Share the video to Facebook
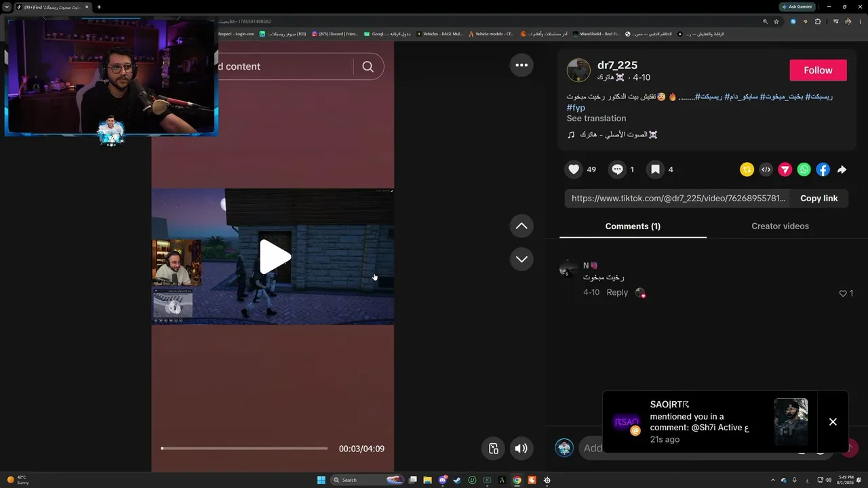 tap(823, 169)
